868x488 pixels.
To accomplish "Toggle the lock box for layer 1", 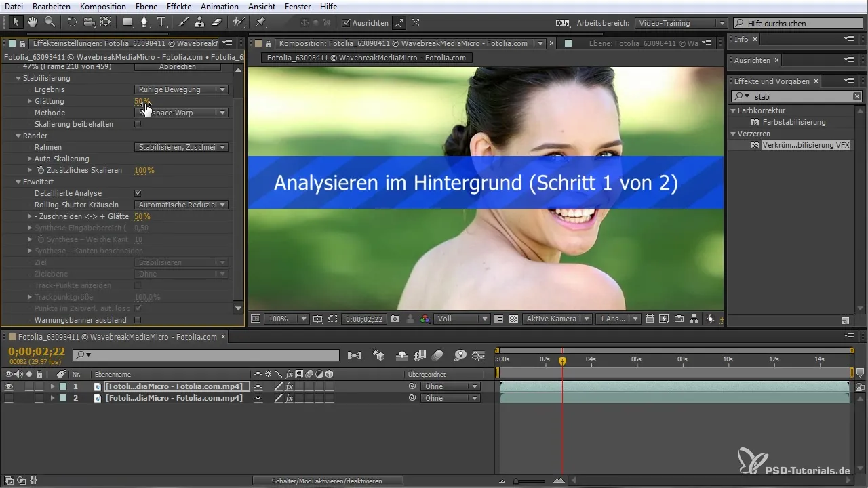I will tap(39, 386).
